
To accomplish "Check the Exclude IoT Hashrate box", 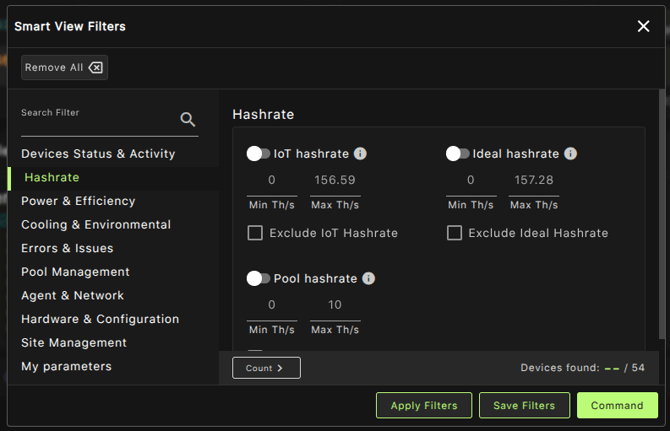I will click(255, 233).
